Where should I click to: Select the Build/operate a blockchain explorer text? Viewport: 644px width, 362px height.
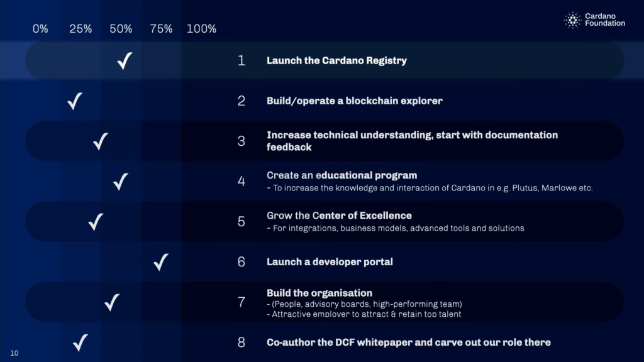click(x=354, y=101)
